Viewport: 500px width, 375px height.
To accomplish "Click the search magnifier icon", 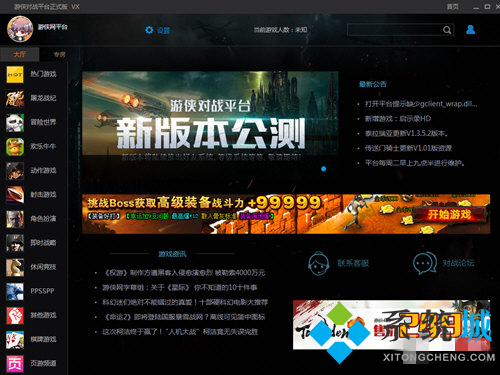I will pos(447,30).
